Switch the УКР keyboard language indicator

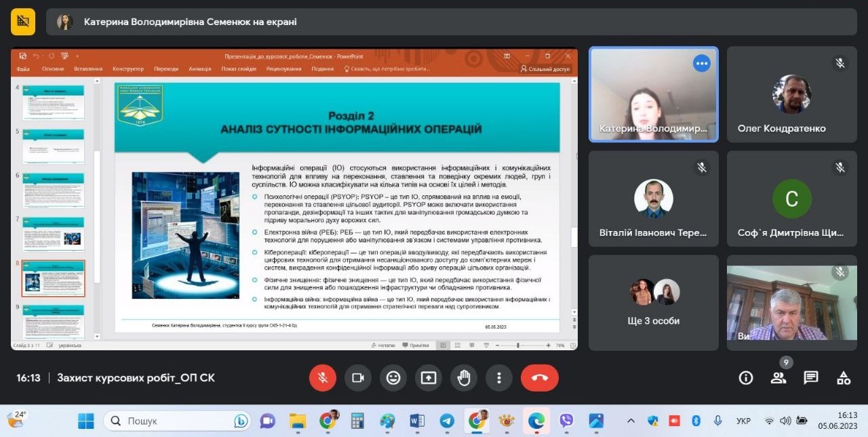tap(743, 421)
